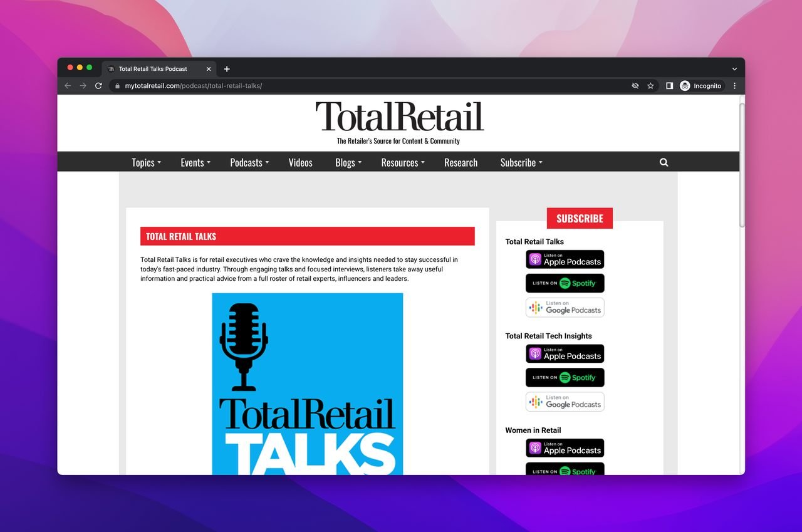Click the Total Retail Talks podcast cover image
This screenshot has height=532, width=802.
pyautogui.click(x=307, y=383)
